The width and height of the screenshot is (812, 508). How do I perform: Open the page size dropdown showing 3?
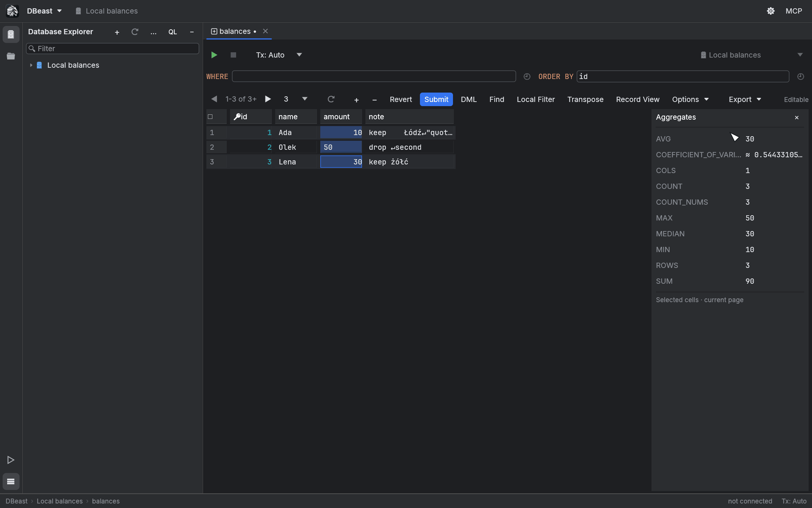pyautogui.click(x=296, y=99)
